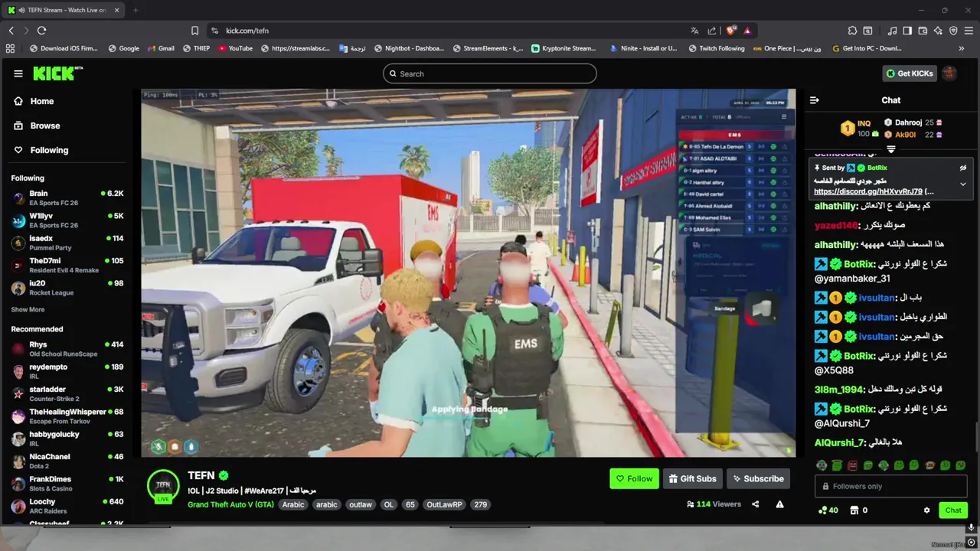980x551 pixels.
Task: Open the W1llyv channel in Following
Action: pos(67,220)
